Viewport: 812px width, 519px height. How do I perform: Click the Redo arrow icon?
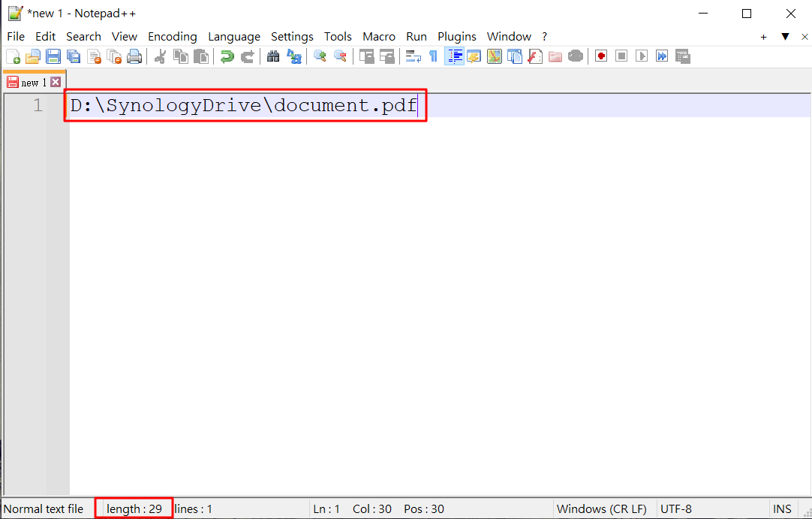click(x=248, y=56)
